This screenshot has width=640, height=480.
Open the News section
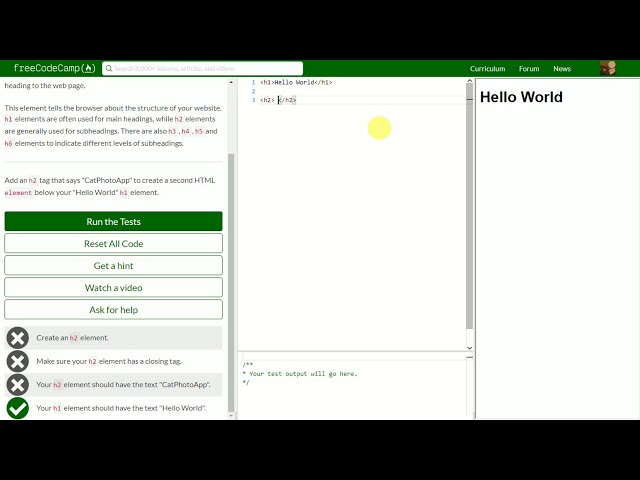coord(562,69)
